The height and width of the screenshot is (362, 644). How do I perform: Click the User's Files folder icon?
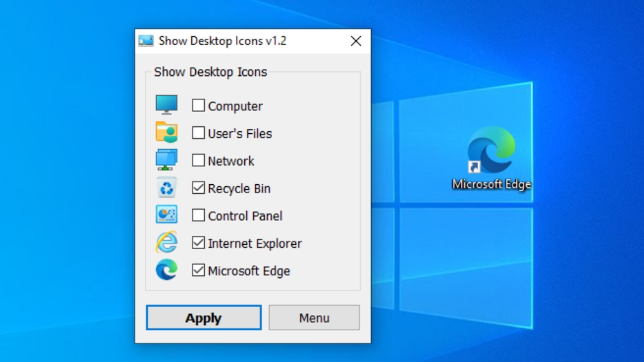coord(166,133)
